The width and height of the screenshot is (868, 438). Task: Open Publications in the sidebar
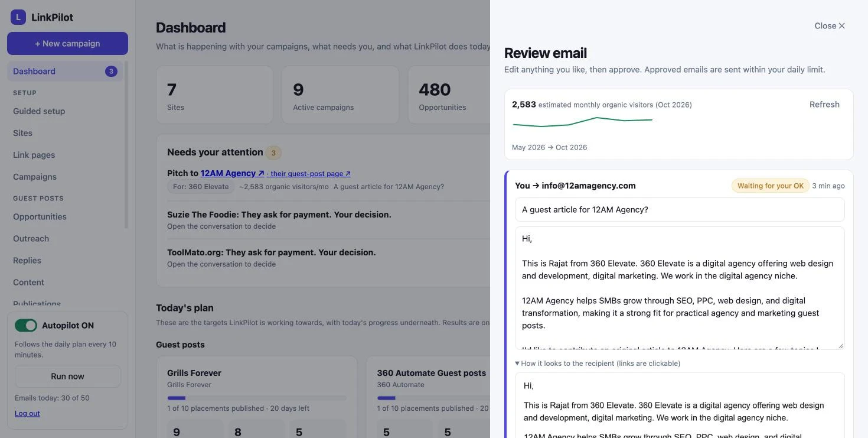click(37, 304)
